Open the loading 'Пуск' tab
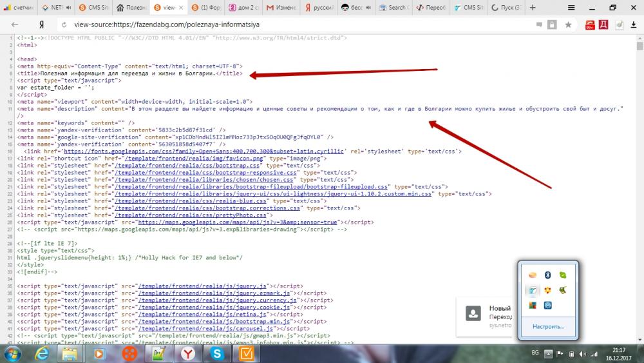The height and width of the screenshot is (363, 644). click(506, 7)
